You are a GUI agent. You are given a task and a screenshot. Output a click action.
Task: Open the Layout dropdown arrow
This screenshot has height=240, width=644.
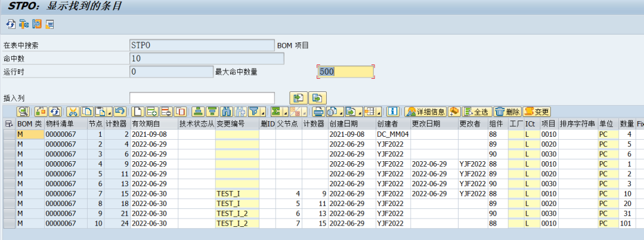[x=379, y=112]
